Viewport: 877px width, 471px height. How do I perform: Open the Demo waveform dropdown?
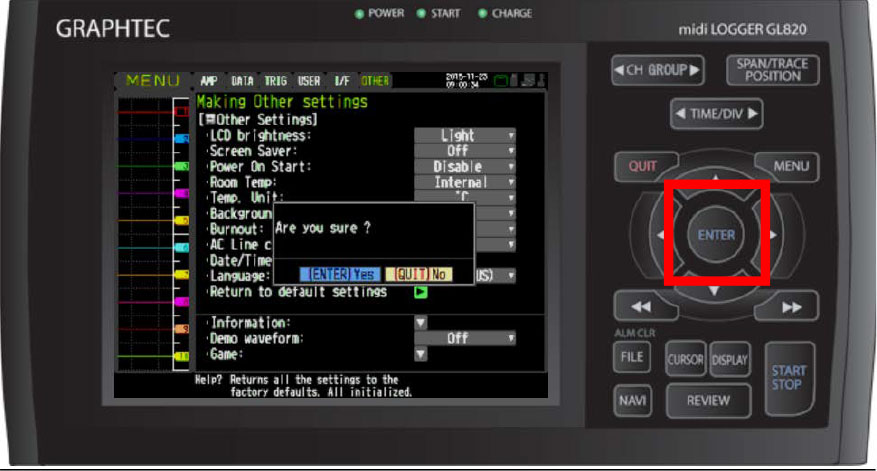(465, 338)
